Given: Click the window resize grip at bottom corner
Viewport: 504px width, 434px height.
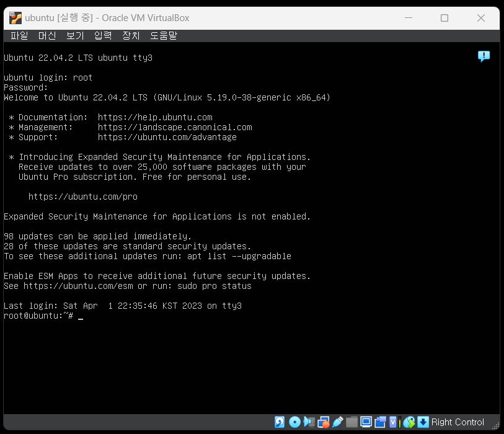Looking at the screenshot, I should 495,425.
